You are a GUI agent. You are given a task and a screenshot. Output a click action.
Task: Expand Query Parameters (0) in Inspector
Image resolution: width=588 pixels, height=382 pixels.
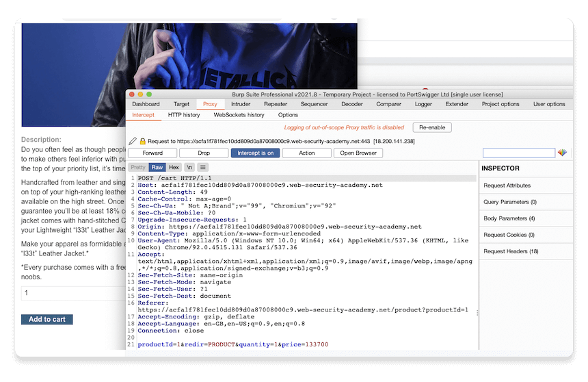pos(526,202)
